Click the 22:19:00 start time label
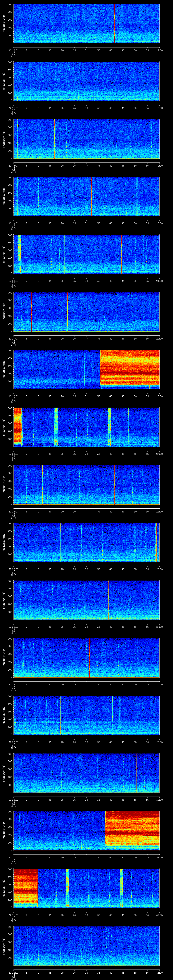The width and height of the screenshot is (173, 980). [x=13, y=223]
